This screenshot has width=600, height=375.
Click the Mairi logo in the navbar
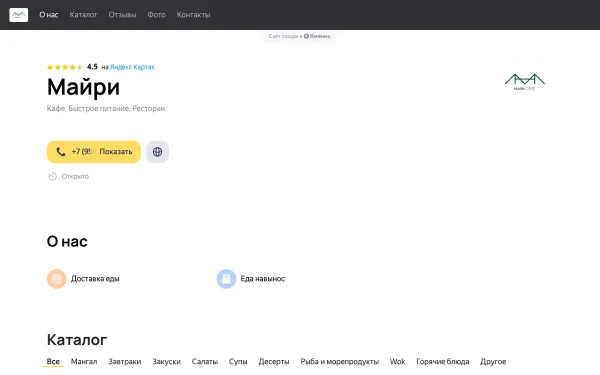click(x=18, y=15)
